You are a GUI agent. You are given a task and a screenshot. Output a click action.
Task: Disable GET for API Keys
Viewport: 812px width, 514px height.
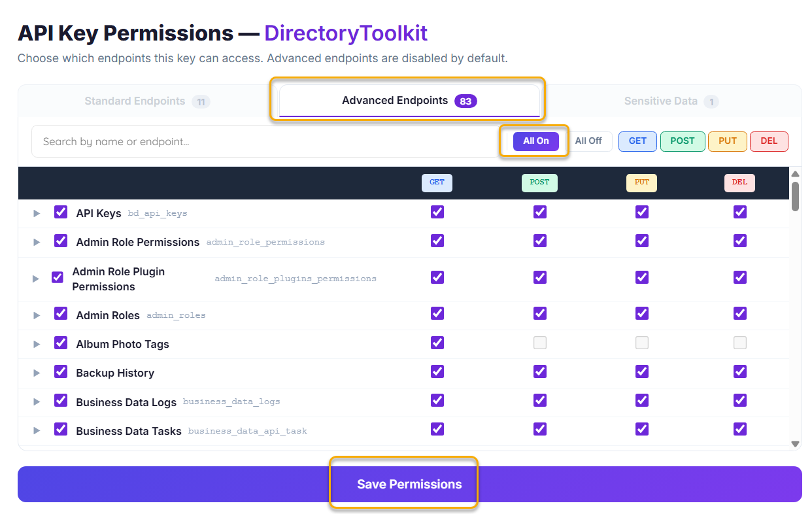pyautogui.click(x=437, y=212)
